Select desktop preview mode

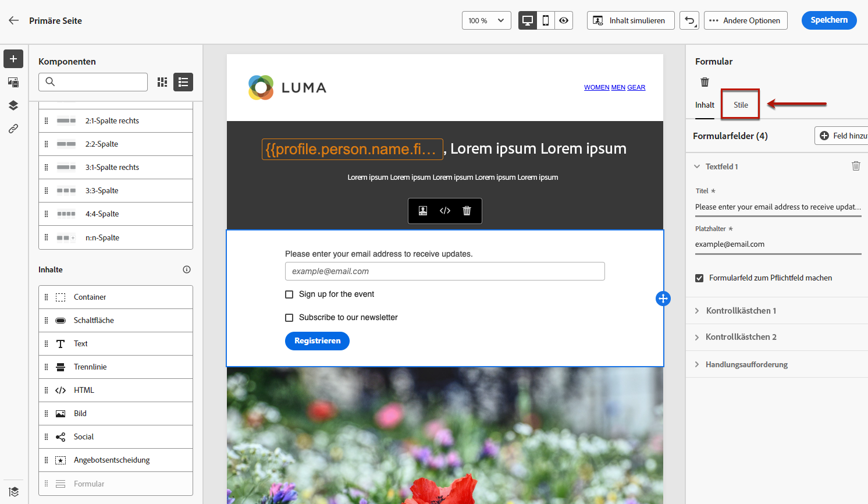[528, 20]
